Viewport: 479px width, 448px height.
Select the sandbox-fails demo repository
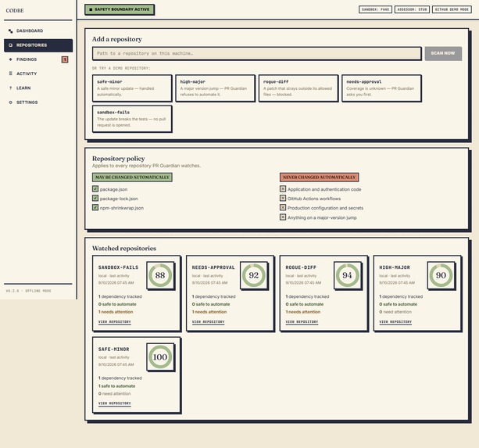tap(132, 119)
